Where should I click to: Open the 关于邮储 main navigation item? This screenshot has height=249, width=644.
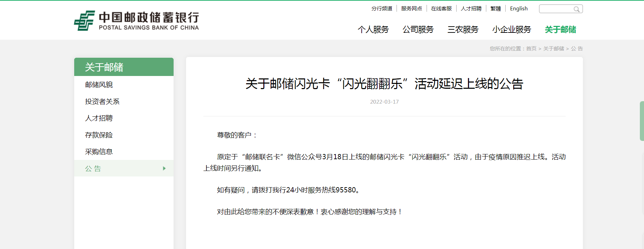[560, 30]
